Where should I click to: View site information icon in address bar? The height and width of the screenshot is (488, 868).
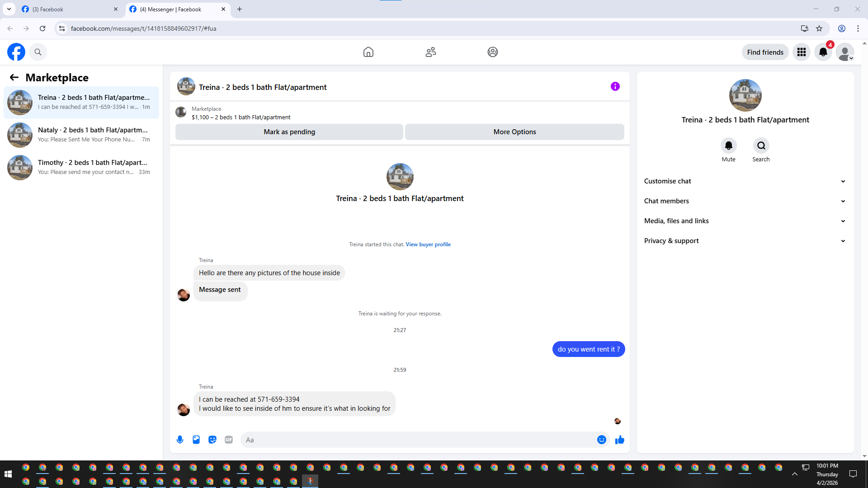(x=62, y=28)
